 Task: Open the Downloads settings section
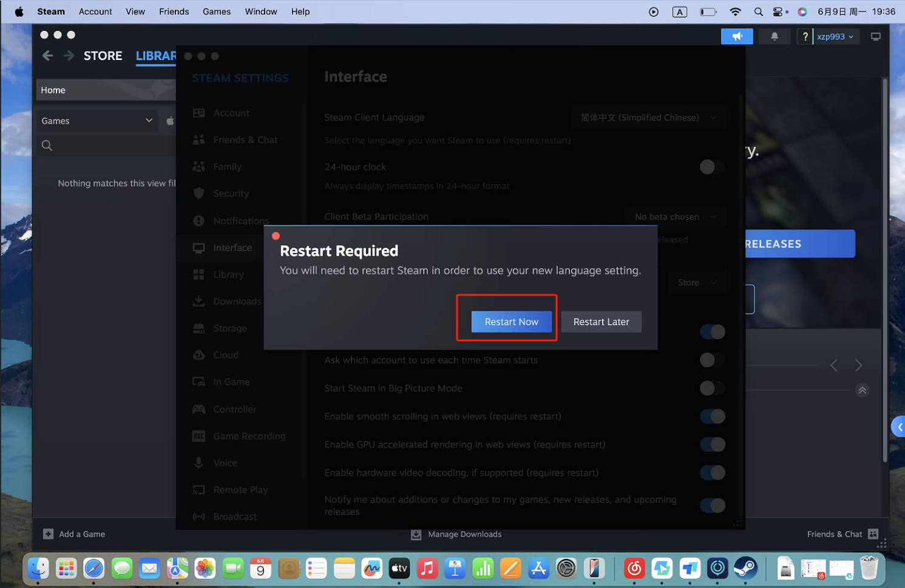pyautogui.click(x=237, y=302)
